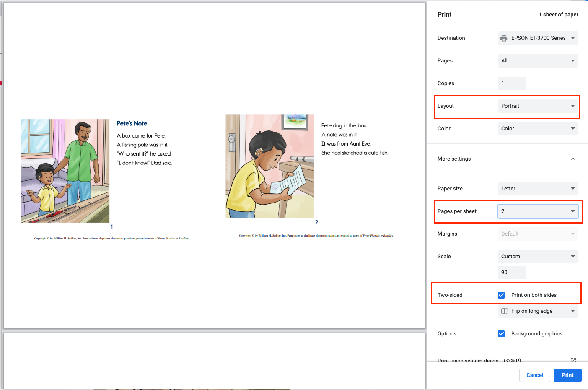Uncheck Print on both sides
The height and width of the screenshot is (390, 588).
501,295
